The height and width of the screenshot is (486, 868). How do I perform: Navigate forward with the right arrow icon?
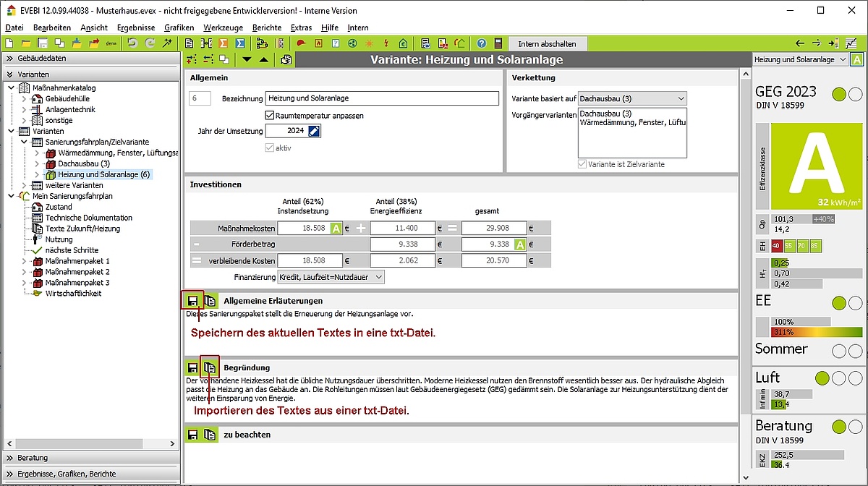pyautogui.click(x=817, y=43)
